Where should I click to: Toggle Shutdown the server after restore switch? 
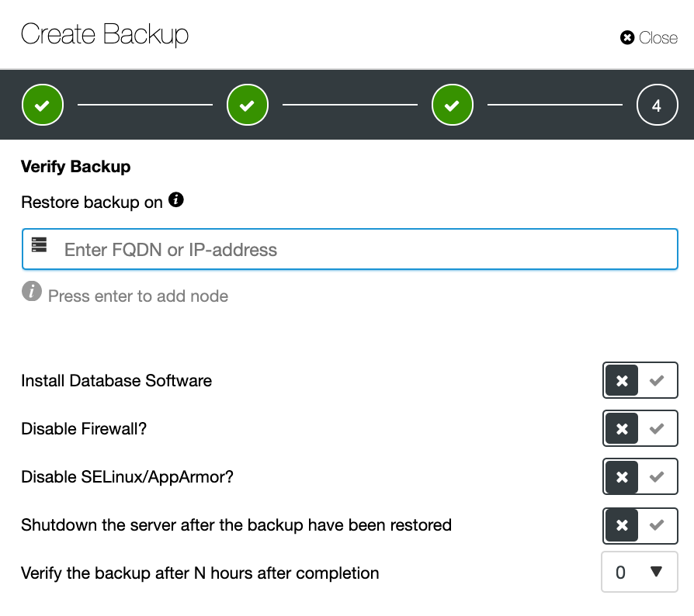click(640, 525)
